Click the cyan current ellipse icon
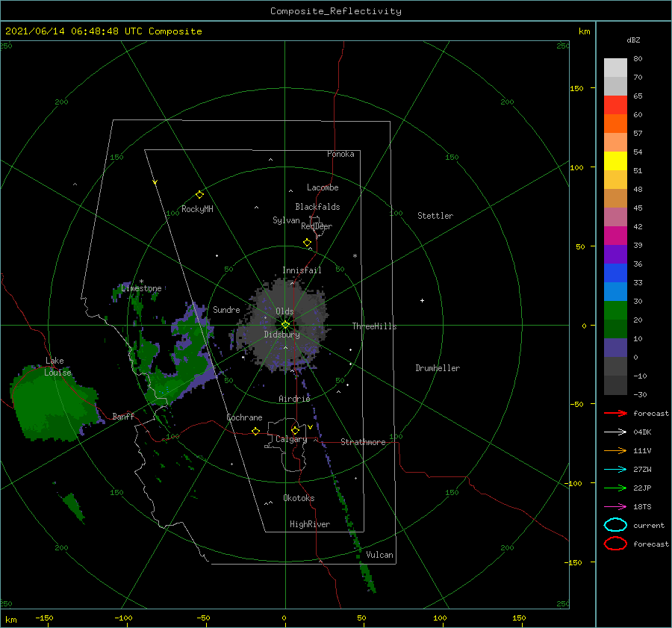This screenshot has width=672, height=628. point(615,525)
